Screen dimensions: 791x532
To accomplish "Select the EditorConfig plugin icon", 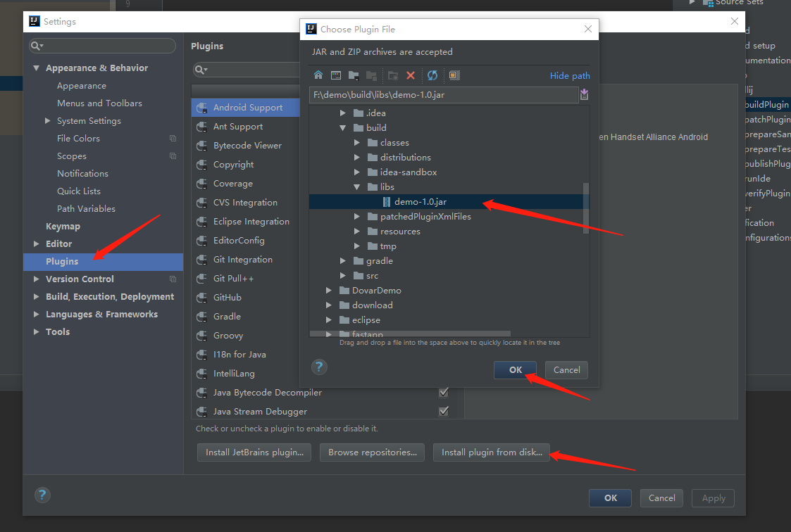I will click(x=201, y=240).
